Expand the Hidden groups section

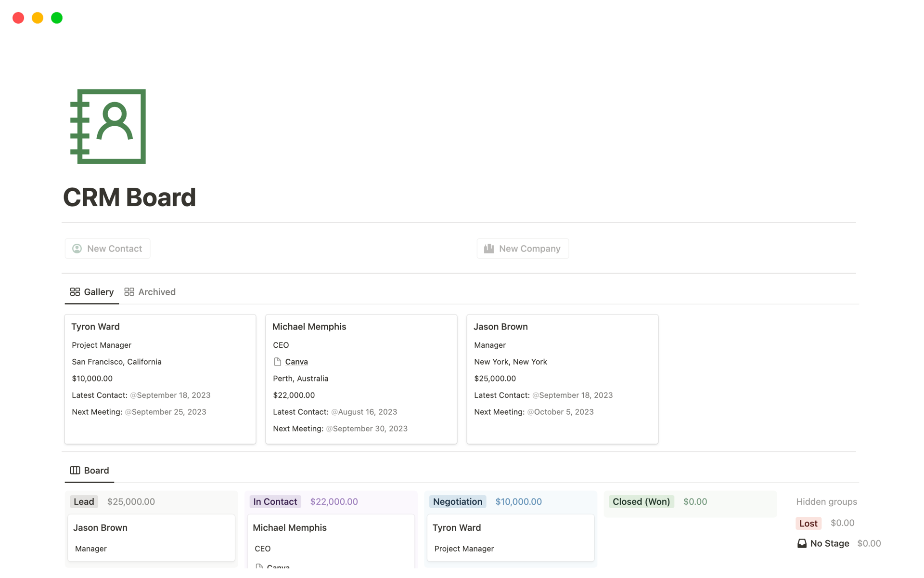pos(828,501)
